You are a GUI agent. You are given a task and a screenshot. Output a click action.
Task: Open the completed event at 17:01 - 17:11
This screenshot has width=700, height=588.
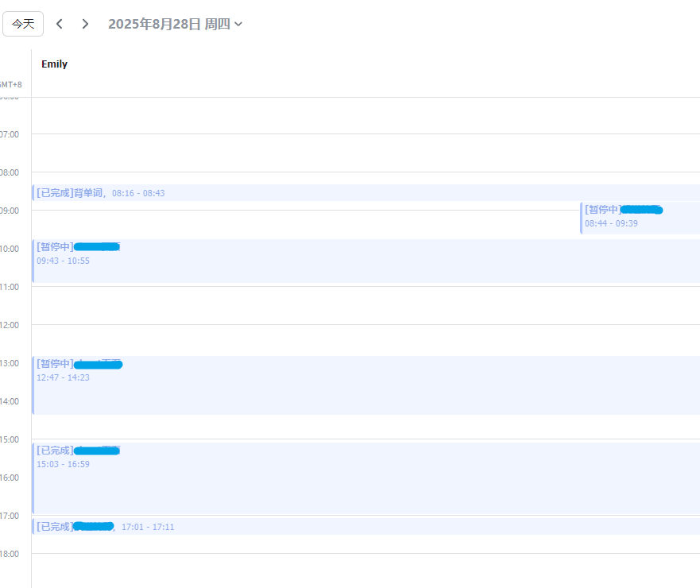coord(318,527)
